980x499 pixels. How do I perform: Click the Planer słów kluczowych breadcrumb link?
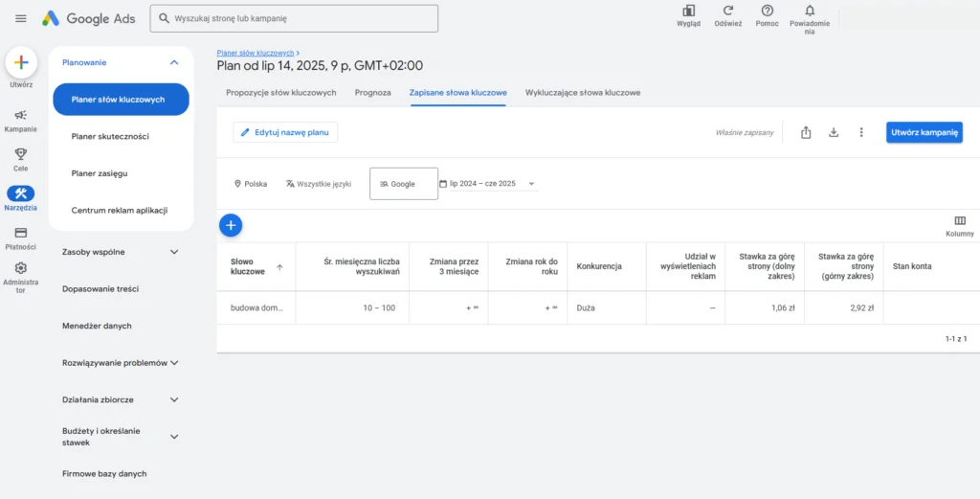[255, 53]
